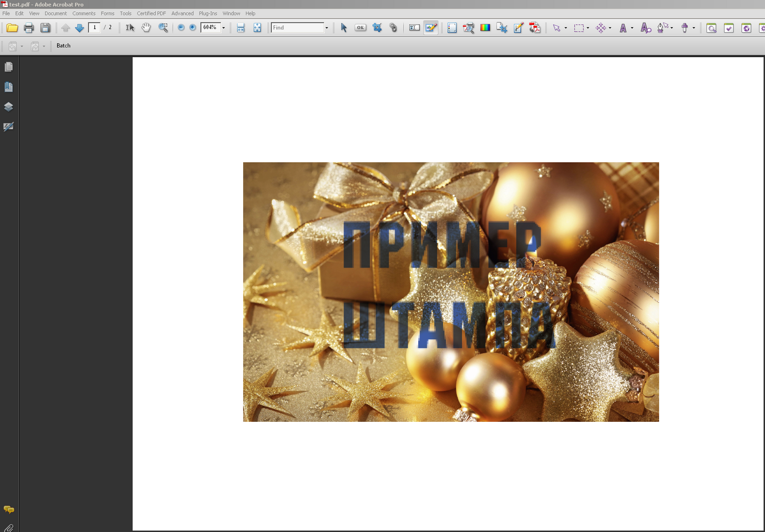
Task: Open the Find options dropdown arrow
Action: 327,28
